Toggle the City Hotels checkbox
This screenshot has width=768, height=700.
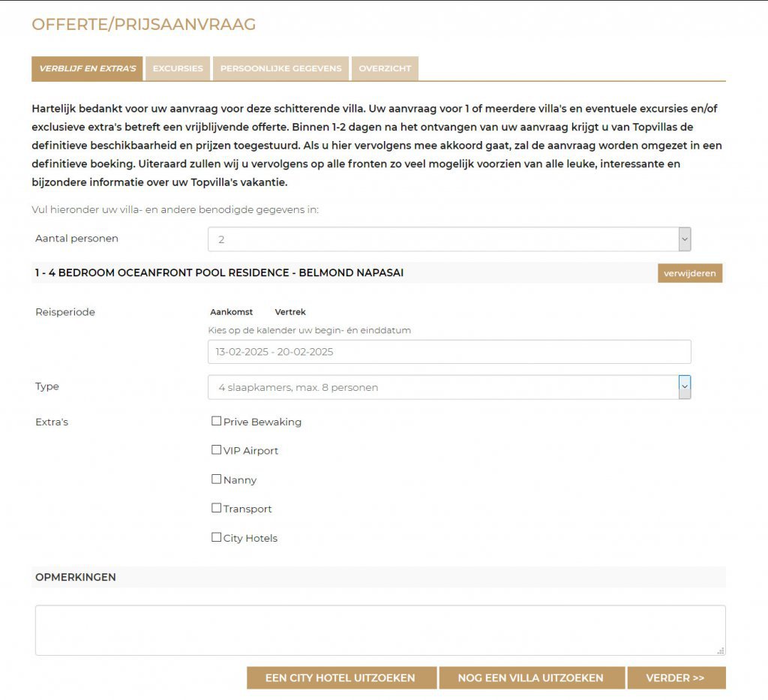216,537
